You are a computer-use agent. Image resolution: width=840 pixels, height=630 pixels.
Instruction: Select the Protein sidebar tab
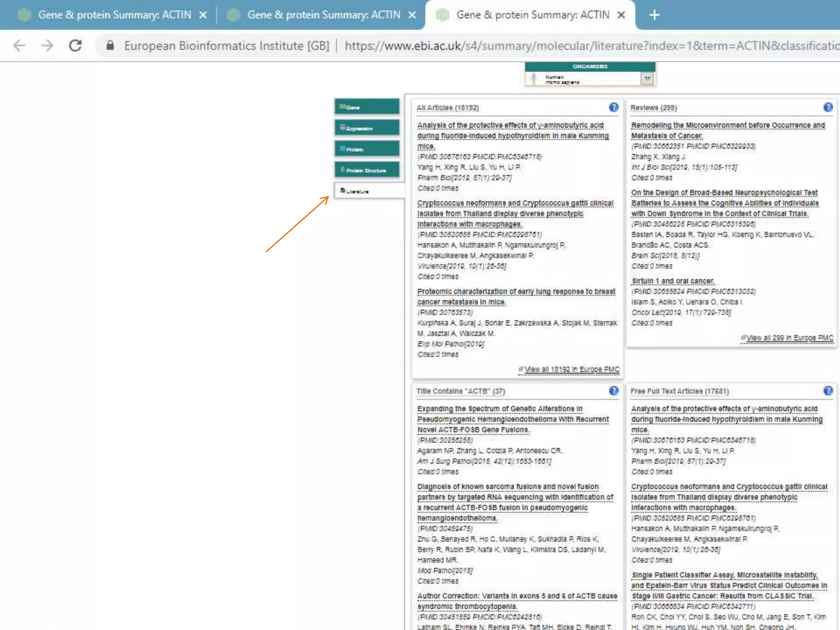click(367, 149)
